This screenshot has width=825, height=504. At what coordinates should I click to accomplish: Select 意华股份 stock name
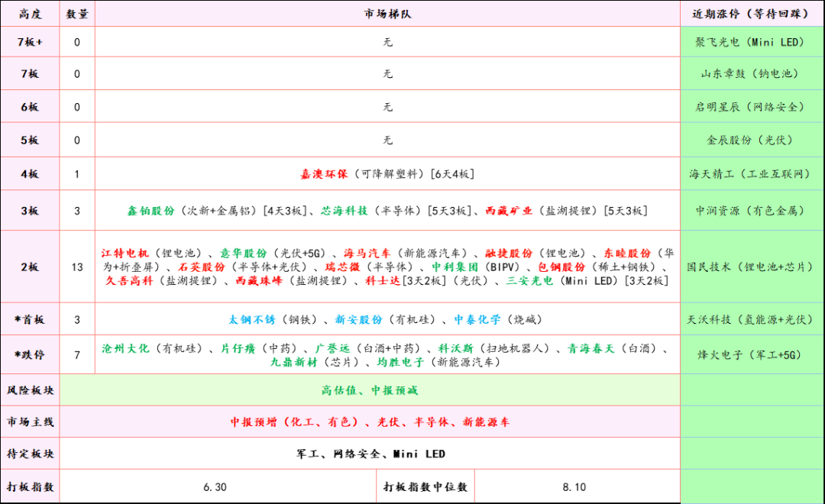243,253
